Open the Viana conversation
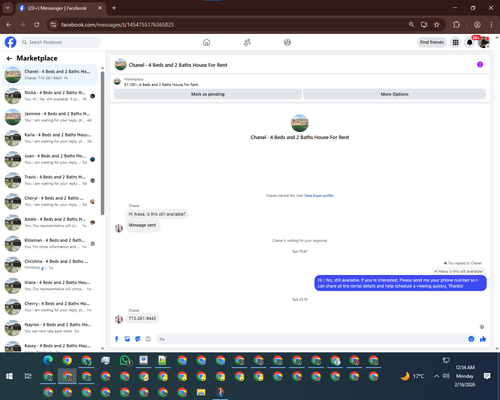The image size is (500, 400). 50,286
